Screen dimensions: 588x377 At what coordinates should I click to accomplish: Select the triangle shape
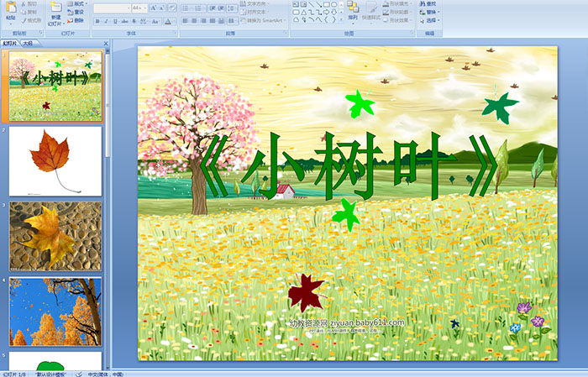304,13
